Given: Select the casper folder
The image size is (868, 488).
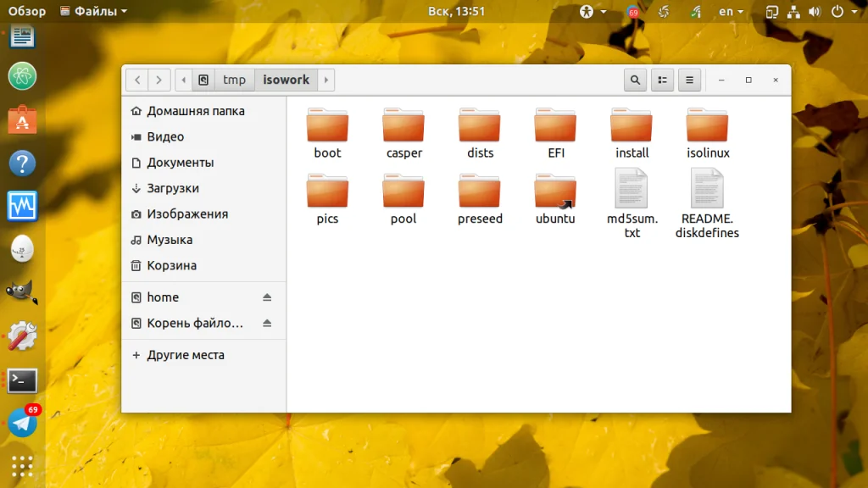Looking at the screenshot, I should point(403,133).
